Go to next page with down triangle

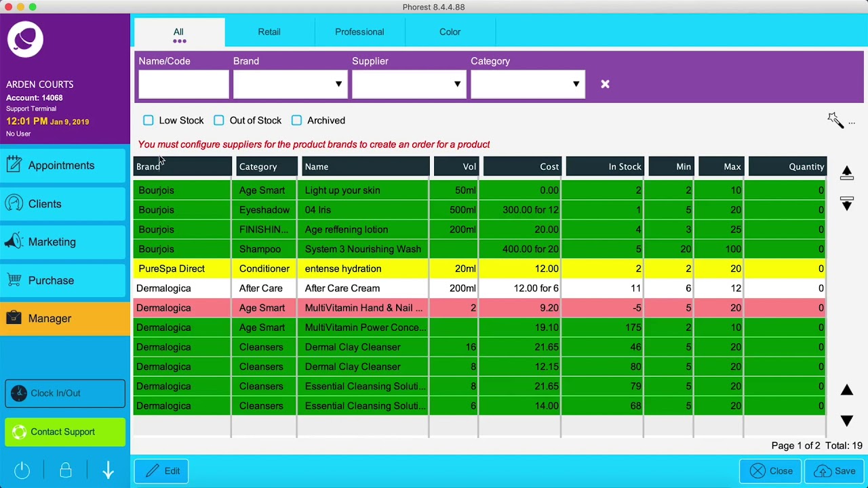pos(846,421)
